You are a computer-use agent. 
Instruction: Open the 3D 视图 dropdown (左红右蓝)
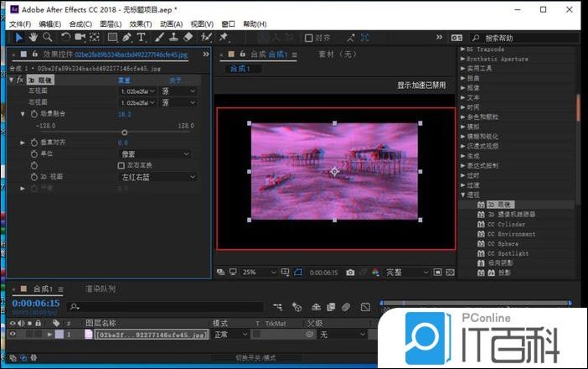pyautogui.click(x=157, y=177)
